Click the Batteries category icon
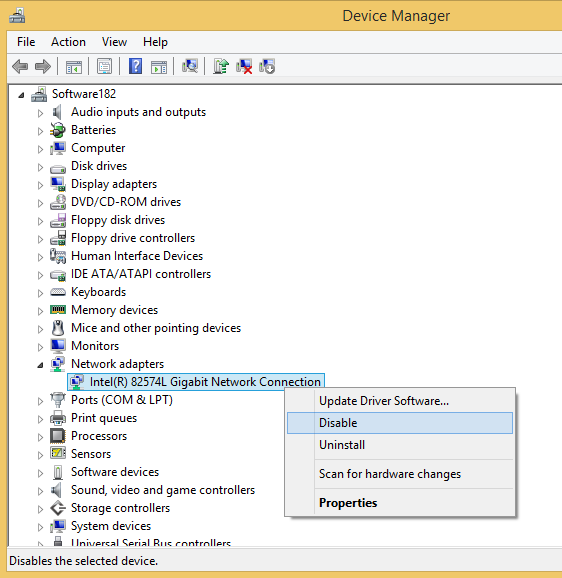 coord(58,130)
